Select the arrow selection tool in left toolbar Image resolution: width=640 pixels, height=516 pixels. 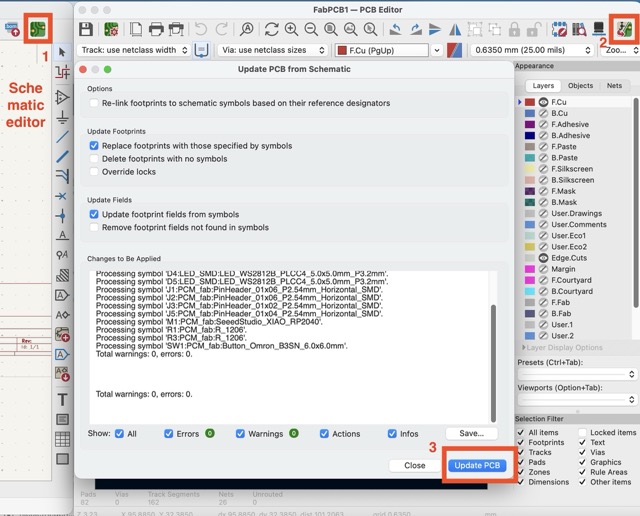62,52
